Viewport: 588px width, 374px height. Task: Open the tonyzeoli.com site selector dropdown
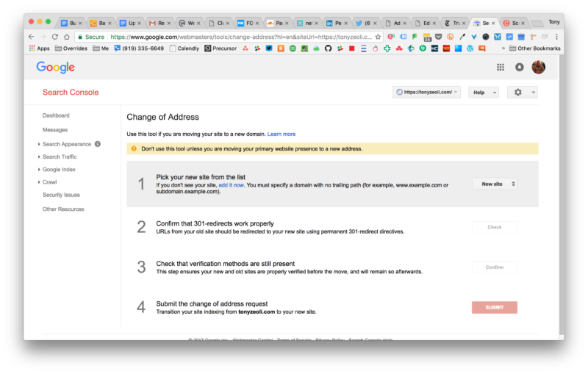tap(427, 93)
